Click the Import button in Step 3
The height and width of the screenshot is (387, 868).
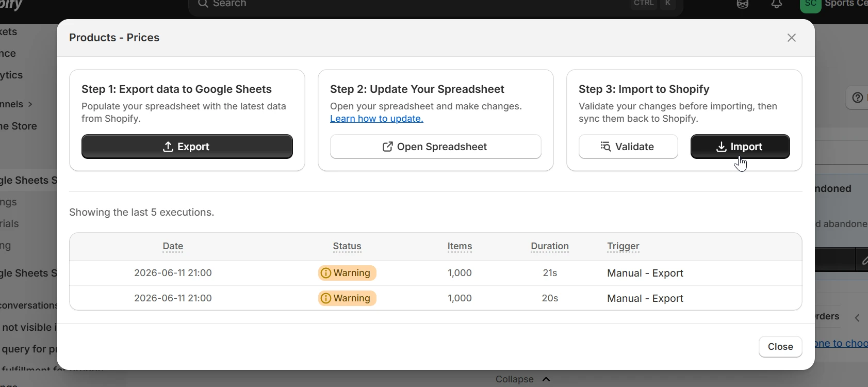pos(740,147)
